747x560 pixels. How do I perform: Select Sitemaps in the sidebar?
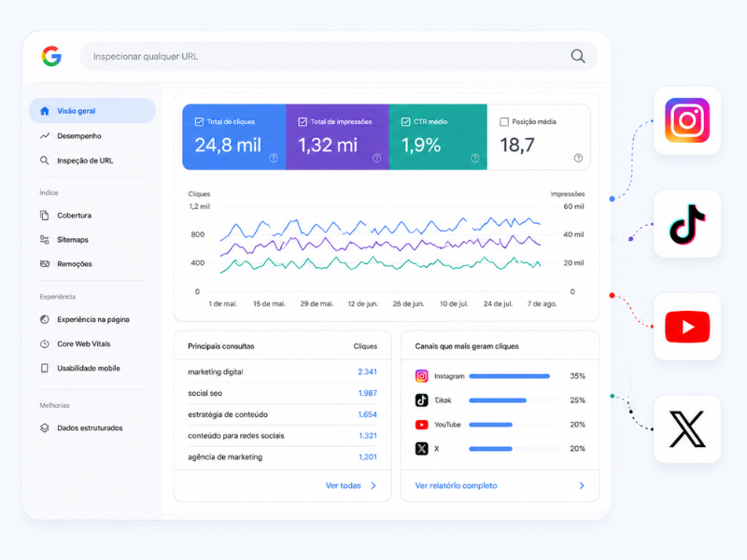(x=73, y=240)
